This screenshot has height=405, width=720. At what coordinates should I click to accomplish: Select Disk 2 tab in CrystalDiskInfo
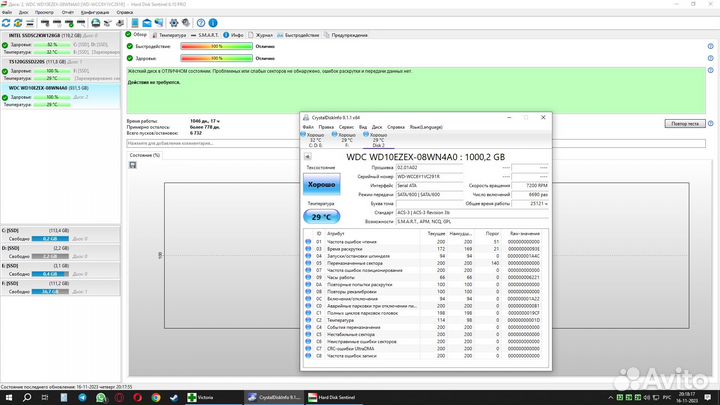point(377,140)
